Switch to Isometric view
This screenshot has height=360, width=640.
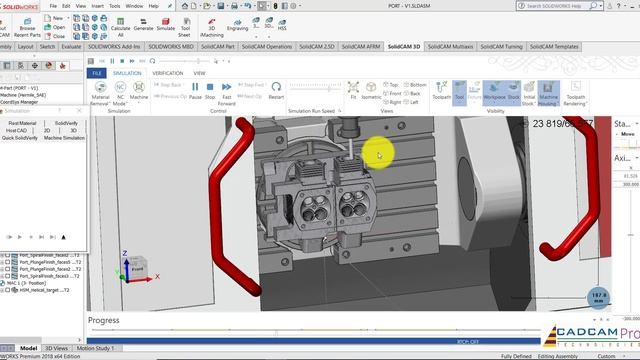click(371, 90)
